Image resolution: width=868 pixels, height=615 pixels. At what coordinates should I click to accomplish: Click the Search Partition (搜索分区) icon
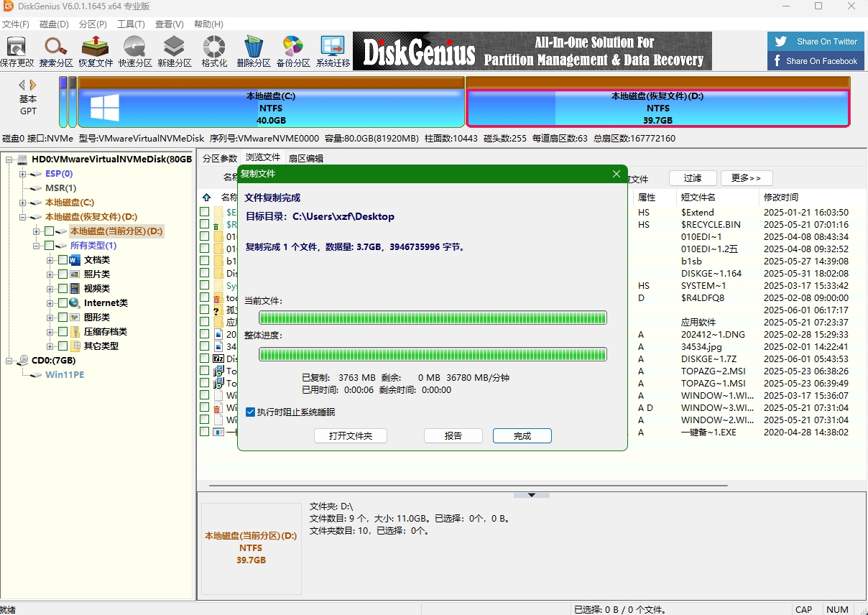click(x=56, y=50)
